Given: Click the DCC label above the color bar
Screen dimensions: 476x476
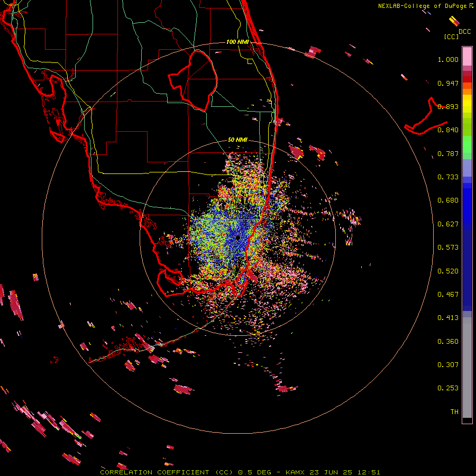Looking at the screenshot, I should pyautogui.click(x=465, y=32).
